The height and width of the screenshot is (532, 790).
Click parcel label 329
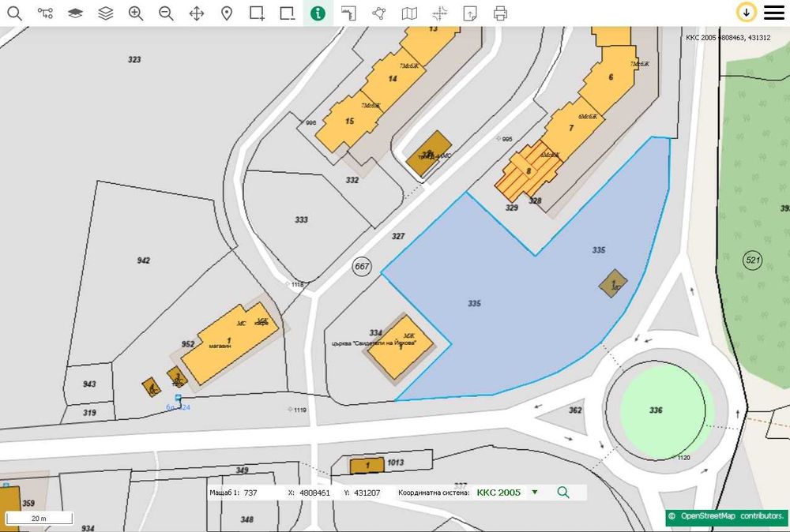pos(512,208)
